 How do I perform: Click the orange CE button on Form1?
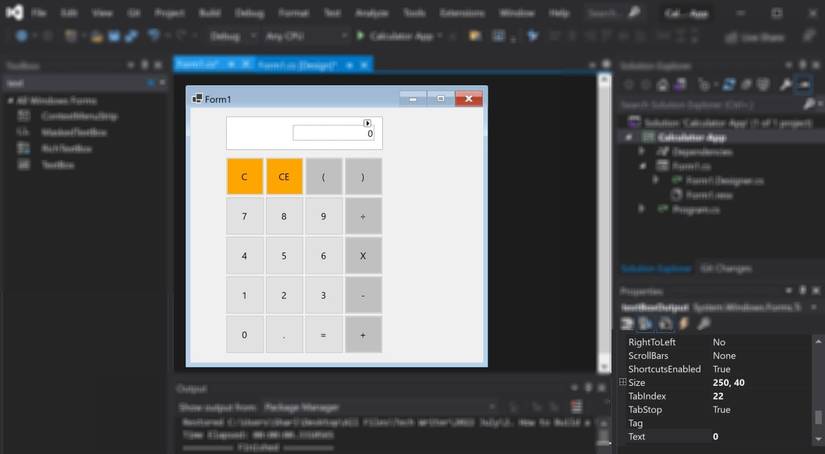click(284, 177)
